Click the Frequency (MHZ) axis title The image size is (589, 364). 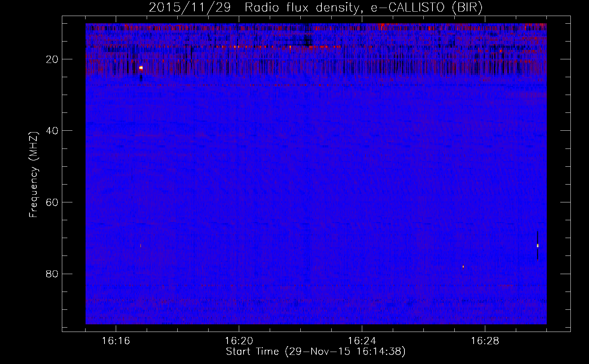pyautogui.click(x=33, y=175)
